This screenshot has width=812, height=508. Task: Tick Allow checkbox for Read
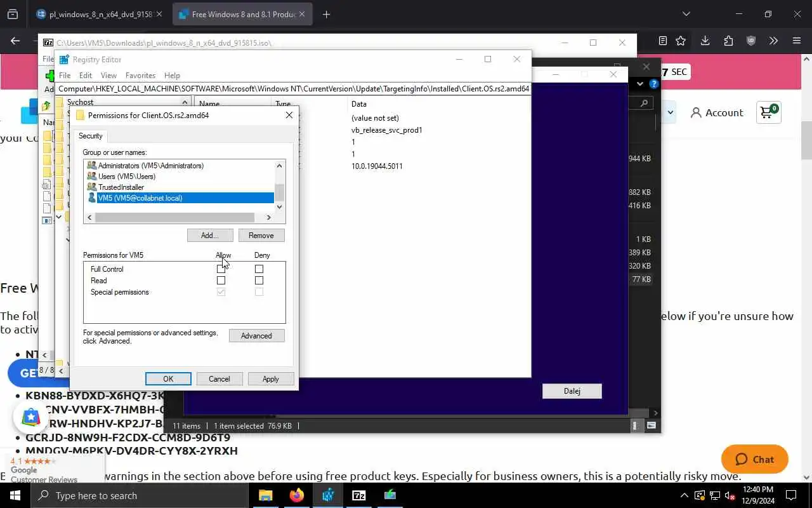point(221,280)
